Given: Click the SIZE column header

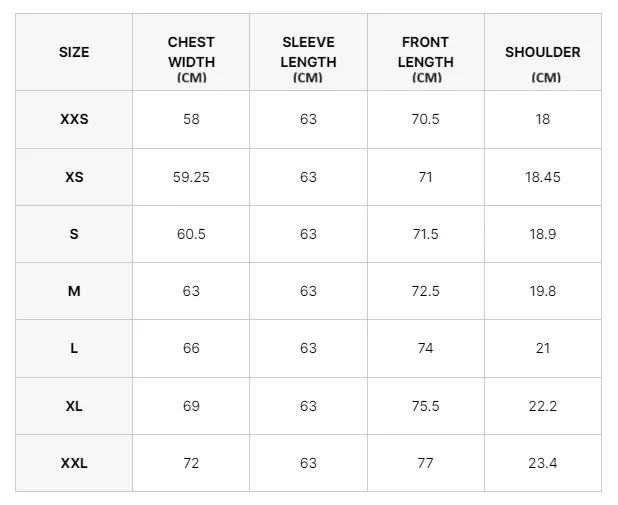Looking at the screenshot, I should tap(74, 52).
